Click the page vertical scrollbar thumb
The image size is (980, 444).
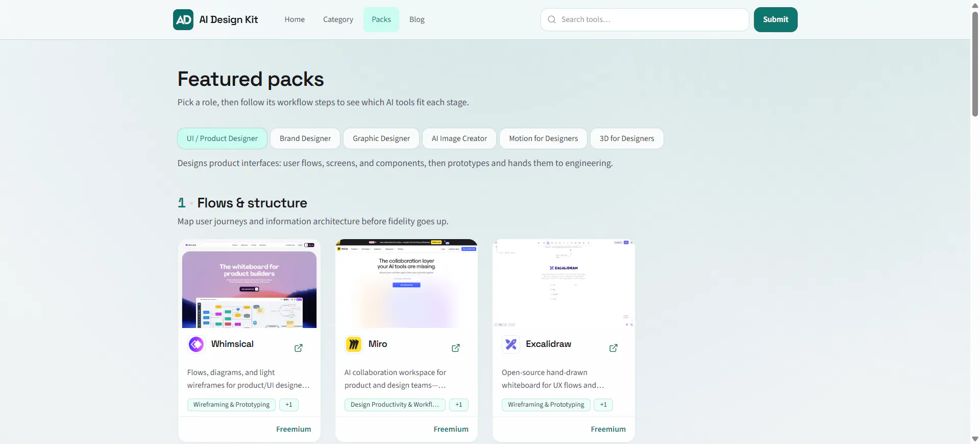[x=975, y=64]
